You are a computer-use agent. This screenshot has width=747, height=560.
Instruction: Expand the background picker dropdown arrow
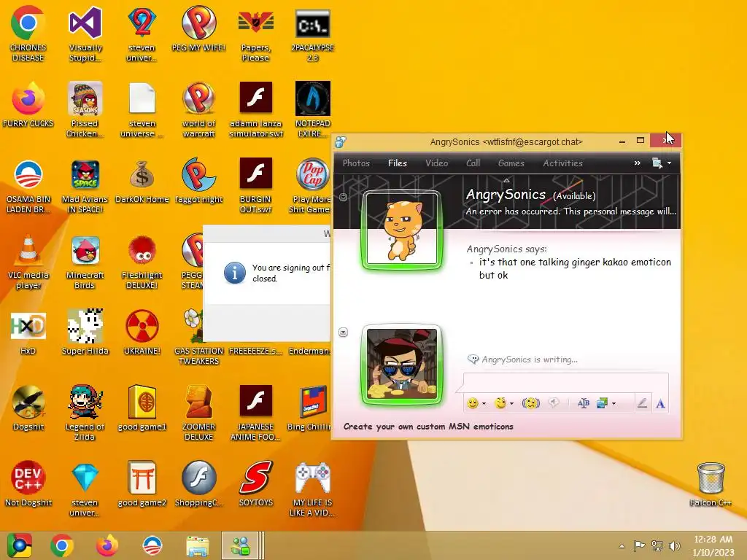pyautogui.click(x=614, y=404)
